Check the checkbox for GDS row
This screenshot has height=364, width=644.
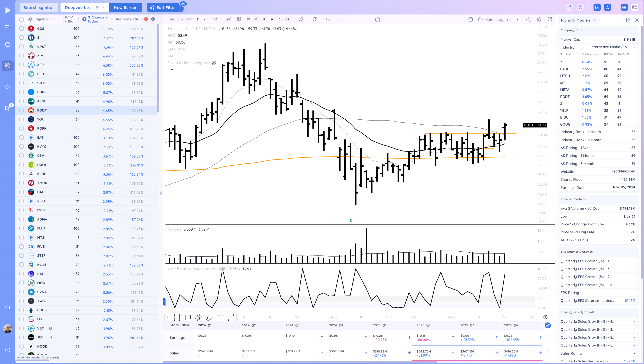tap(22, 28)
